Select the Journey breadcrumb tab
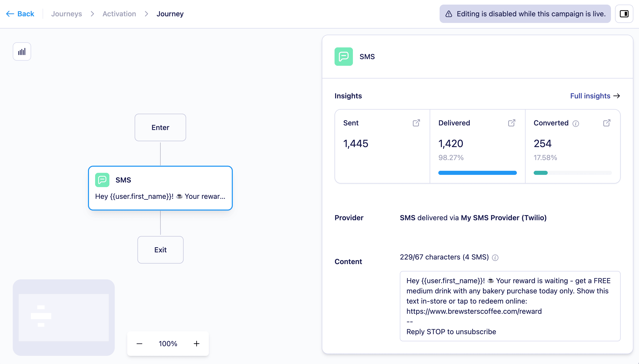This screenshot has width=639, height=364. point(170,14)
